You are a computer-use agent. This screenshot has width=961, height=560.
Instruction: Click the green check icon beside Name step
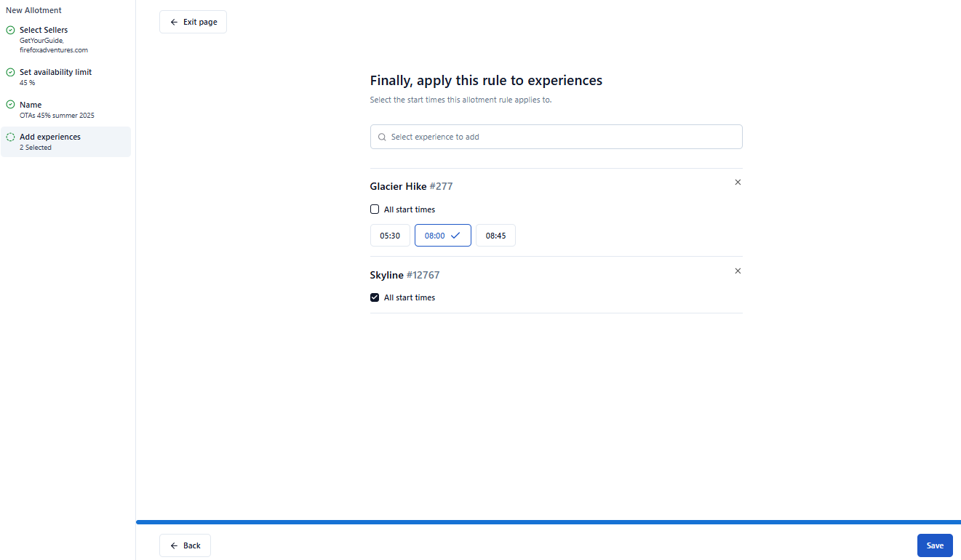point(10,105)
